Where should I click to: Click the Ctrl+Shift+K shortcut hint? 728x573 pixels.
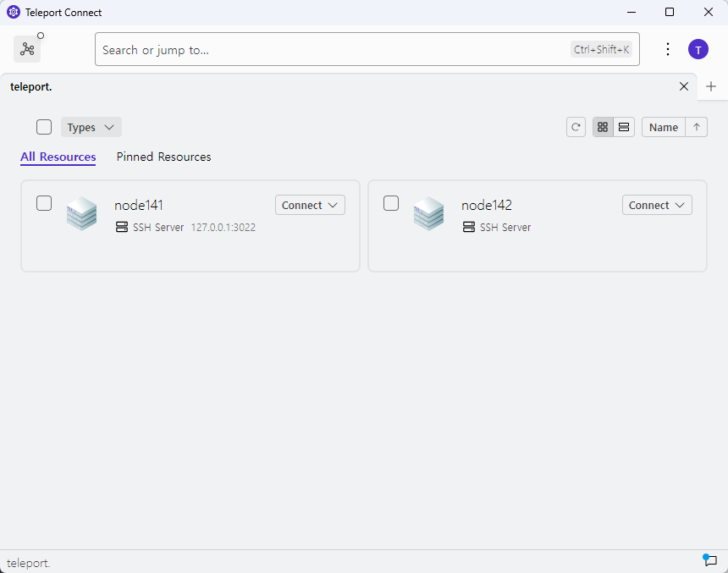tap(601, 49)
